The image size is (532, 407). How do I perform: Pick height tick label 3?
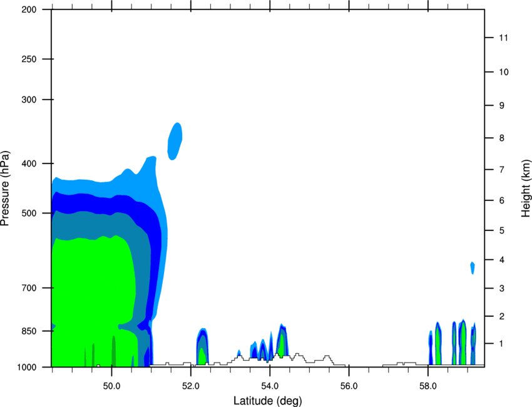502,289
